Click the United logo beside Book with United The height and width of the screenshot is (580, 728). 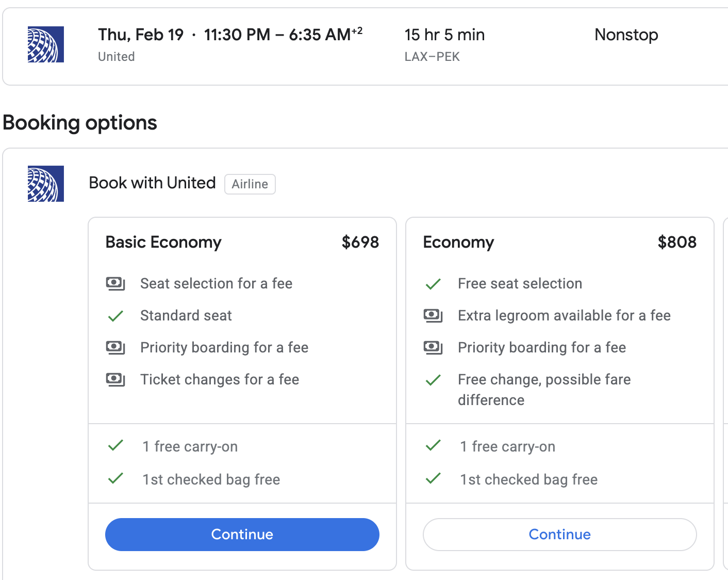click(46, 184)
